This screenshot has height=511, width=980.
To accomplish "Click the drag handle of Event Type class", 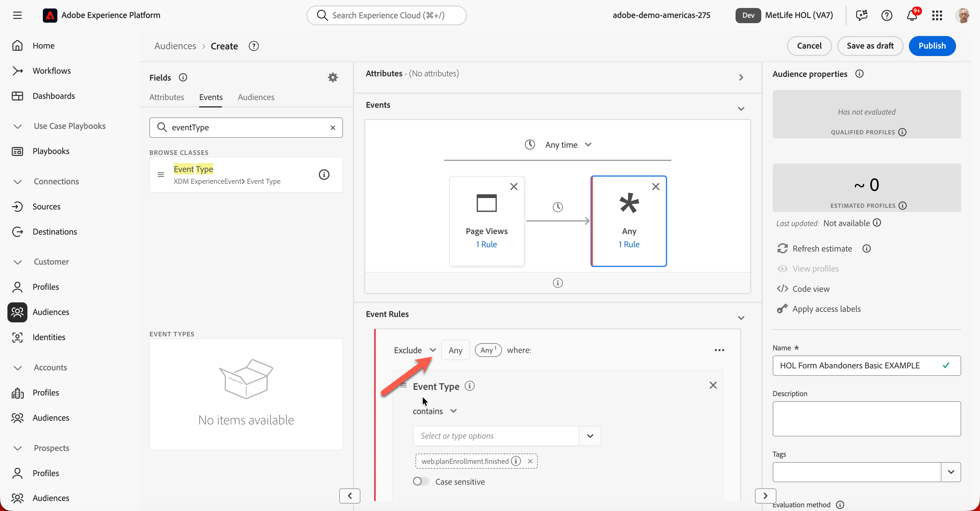I will (x=160, y=175).
